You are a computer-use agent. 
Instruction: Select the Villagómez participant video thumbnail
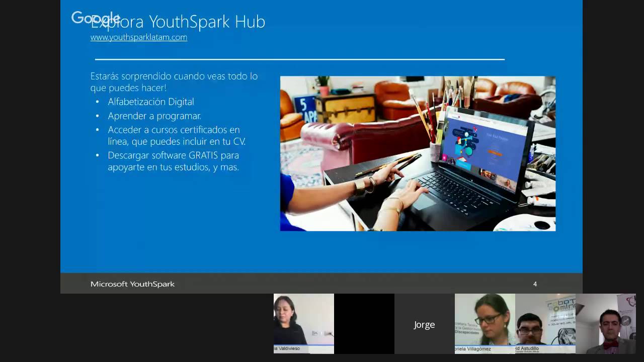(485, 324)
